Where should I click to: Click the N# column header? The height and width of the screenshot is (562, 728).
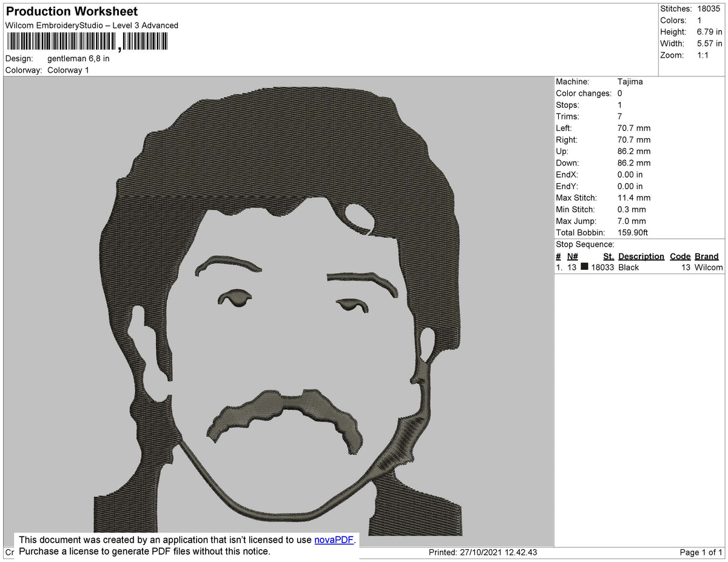point(572,256)
